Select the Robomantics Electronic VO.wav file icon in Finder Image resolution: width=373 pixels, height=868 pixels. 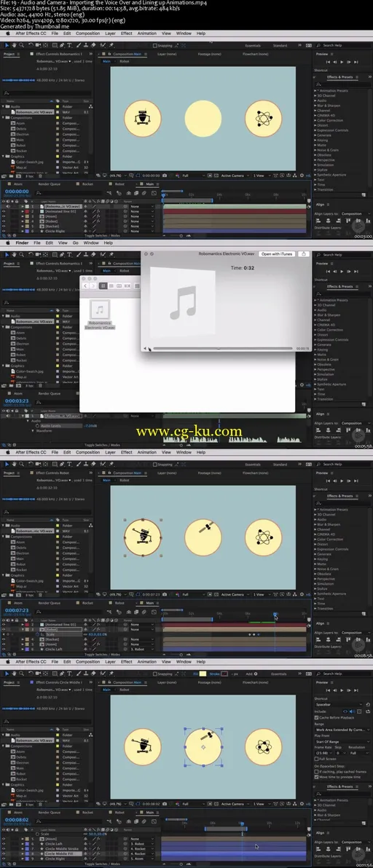pyautogui.click(x=100, y=310)
